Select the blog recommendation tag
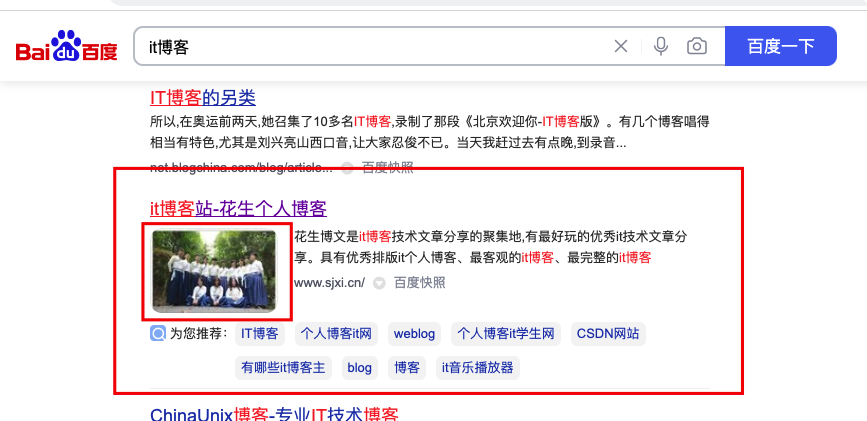The image size is (867, 421). [x=360, y=368]
